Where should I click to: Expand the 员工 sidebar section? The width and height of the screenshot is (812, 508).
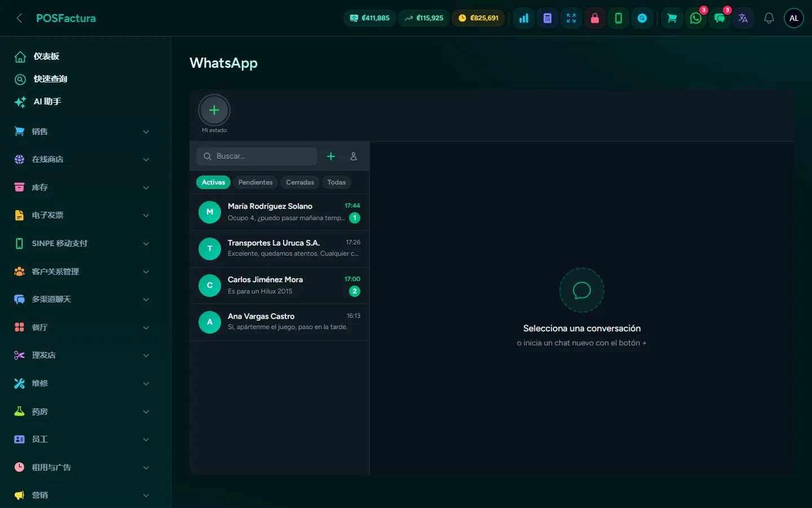pyautogui.click(x=82, y=439)
